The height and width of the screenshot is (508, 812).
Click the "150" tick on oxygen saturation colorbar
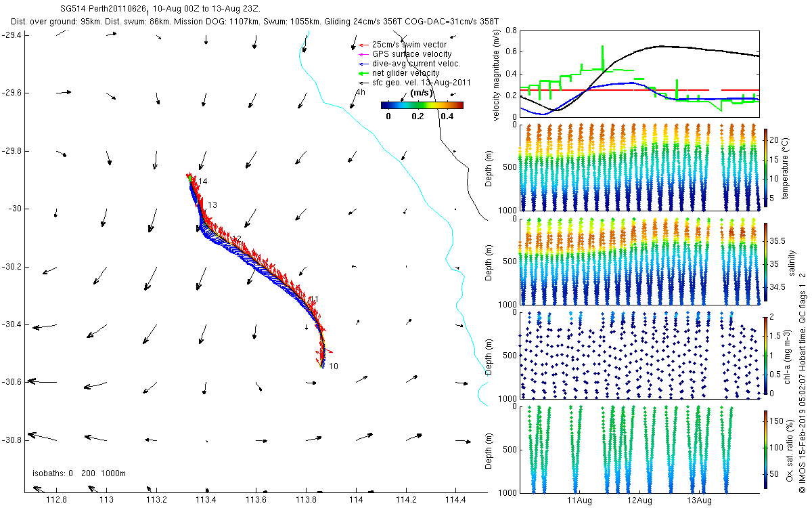777,421
